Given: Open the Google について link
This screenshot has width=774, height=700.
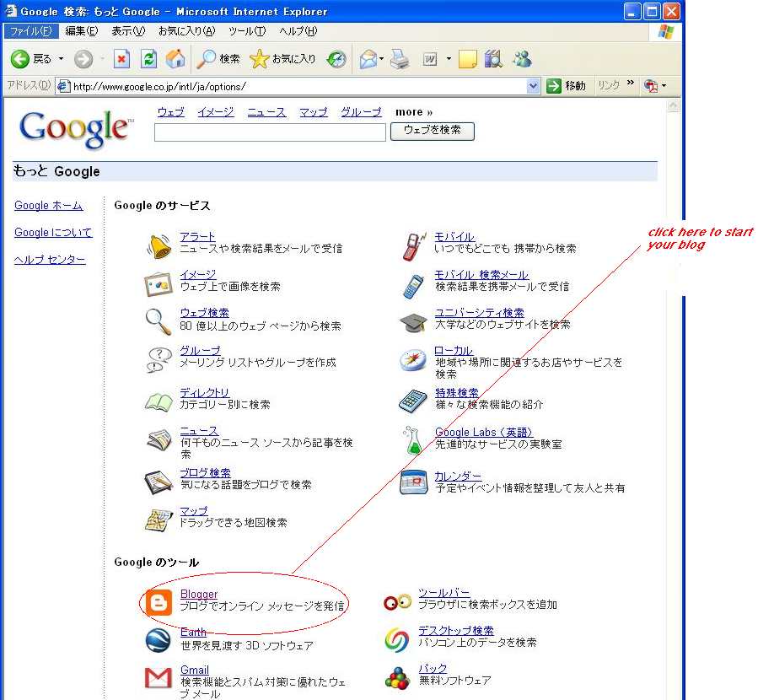Looking at the screenshot, I should pos(53,232).
